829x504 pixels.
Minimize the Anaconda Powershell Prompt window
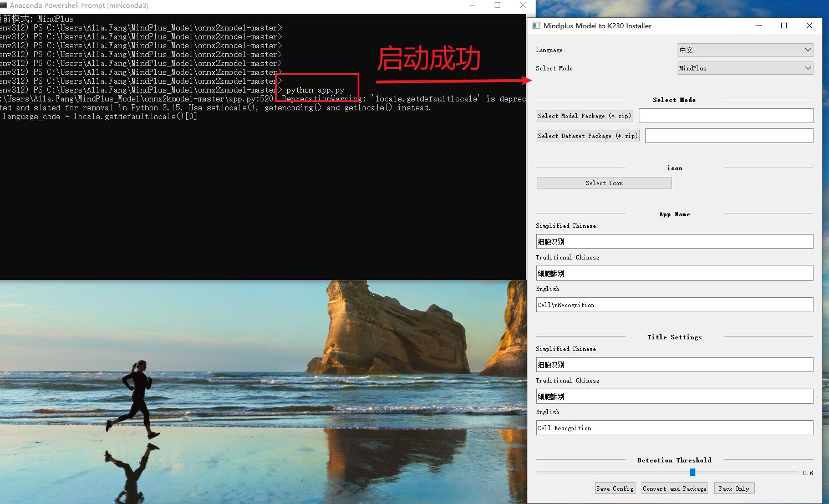472,6
